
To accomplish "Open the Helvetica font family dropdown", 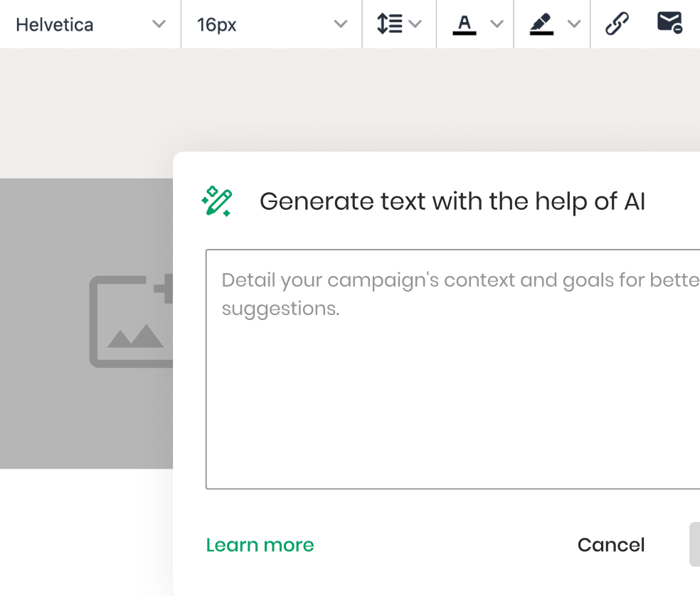I will [90, 24].
